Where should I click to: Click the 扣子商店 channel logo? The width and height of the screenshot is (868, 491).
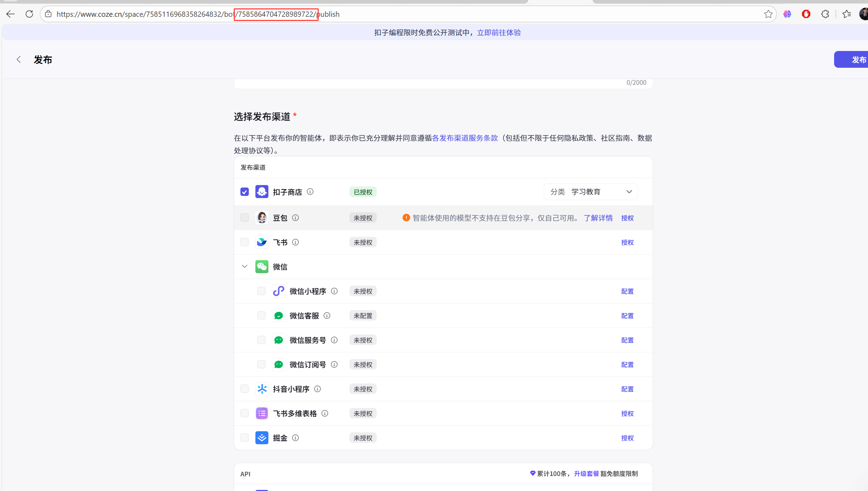click(262, 192)
